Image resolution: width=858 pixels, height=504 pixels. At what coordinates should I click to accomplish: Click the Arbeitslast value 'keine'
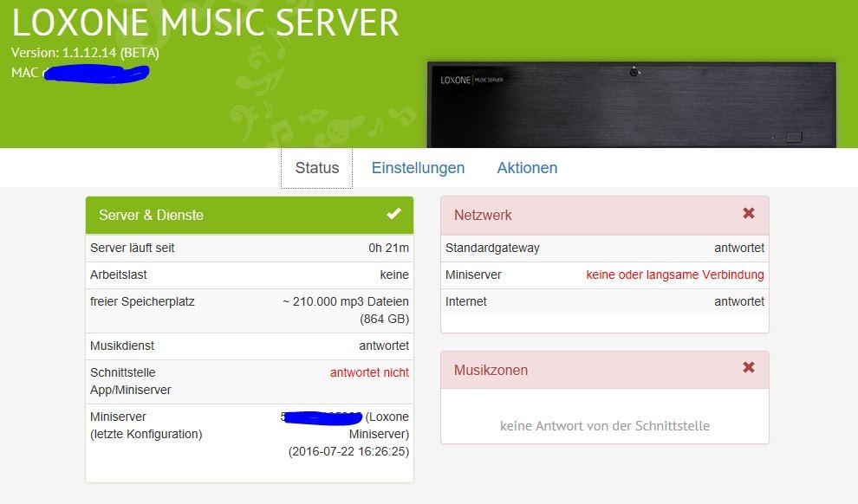[394, 275]
